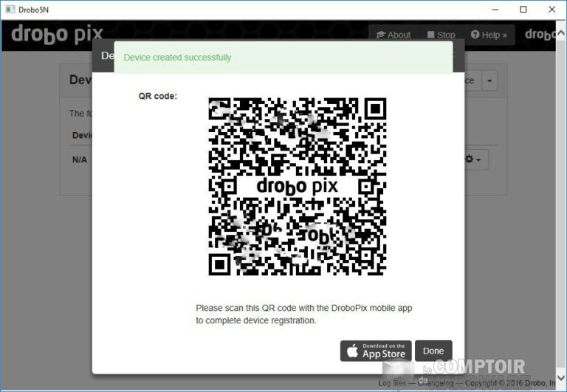
Task: Open the gear settings dropdown for the N/A device
Action: (474, 159)
